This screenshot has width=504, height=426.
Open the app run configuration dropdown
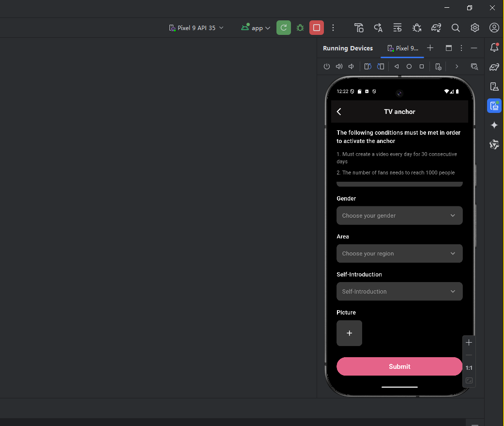tap(256, 28)
